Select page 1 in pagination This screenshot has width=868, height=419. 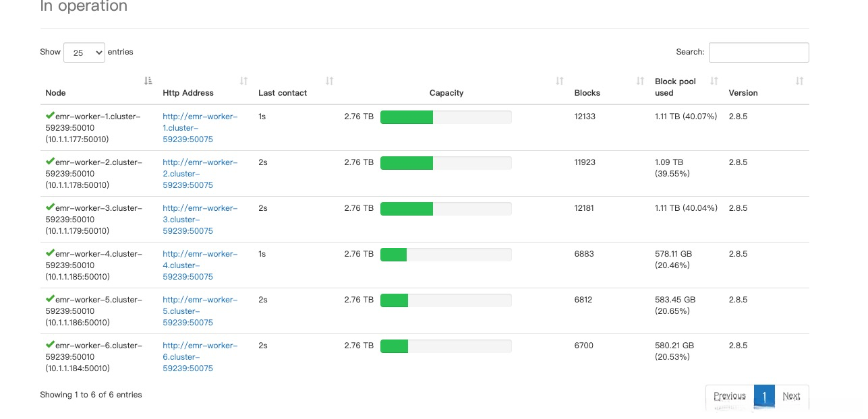coord(764,396)
